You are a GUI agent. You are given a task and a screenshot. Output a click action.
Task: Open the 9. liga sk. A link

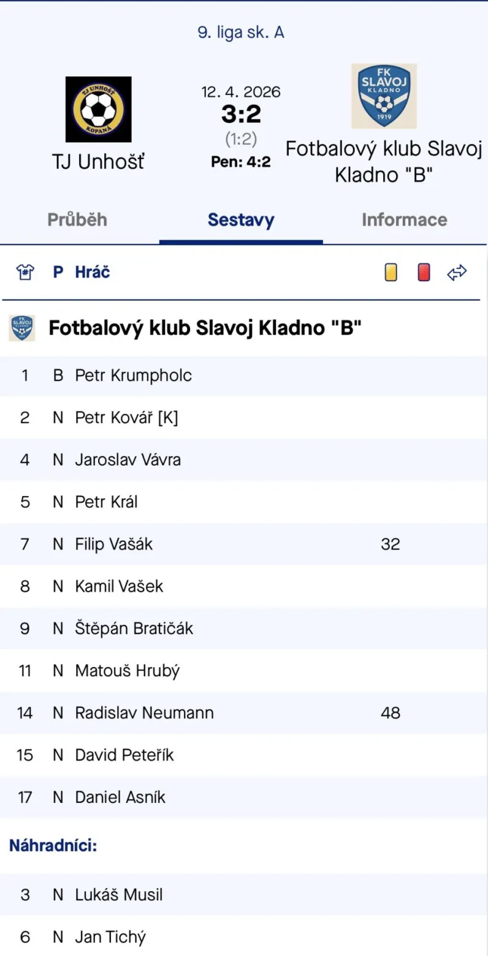coord(241,32)
